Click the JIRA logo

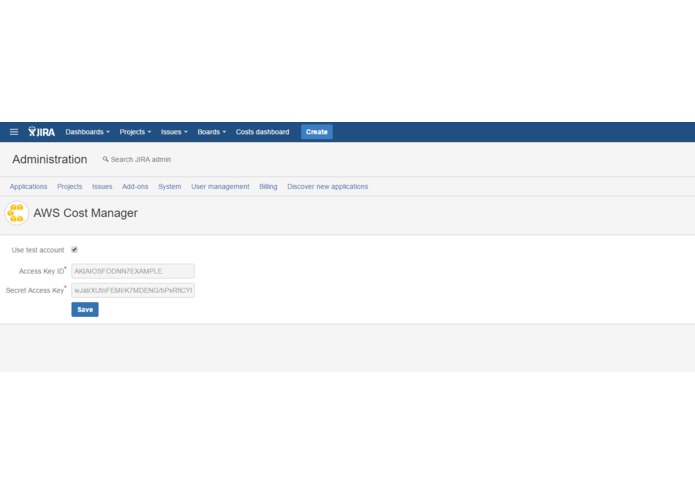(x=41, y=132)
